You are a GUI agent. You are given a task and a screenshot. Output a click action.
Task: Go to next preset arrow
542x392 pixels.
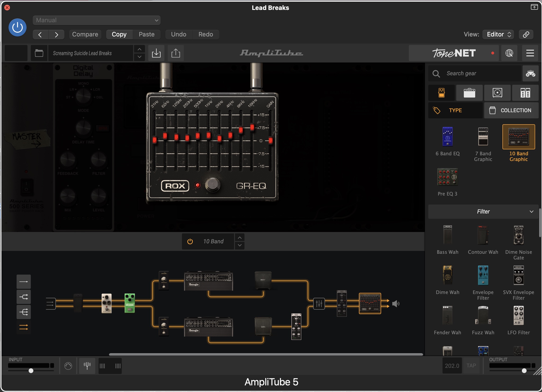coord(56,35)
